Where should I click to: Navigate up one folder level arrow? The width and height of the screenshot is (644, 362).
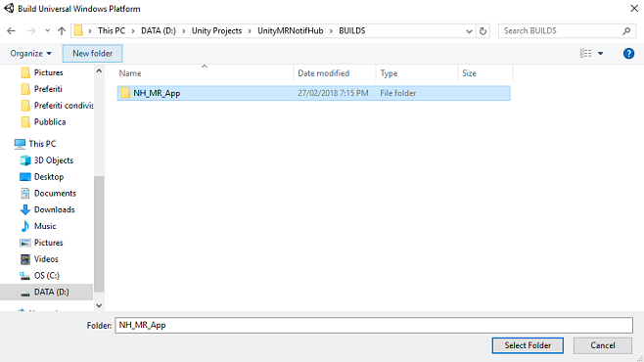[x=62, y=30]
